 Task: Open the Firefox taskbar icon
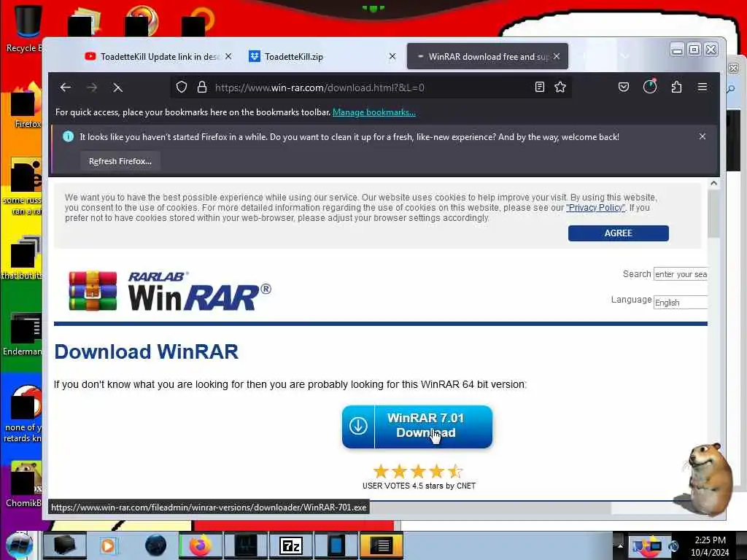(201, 545)
